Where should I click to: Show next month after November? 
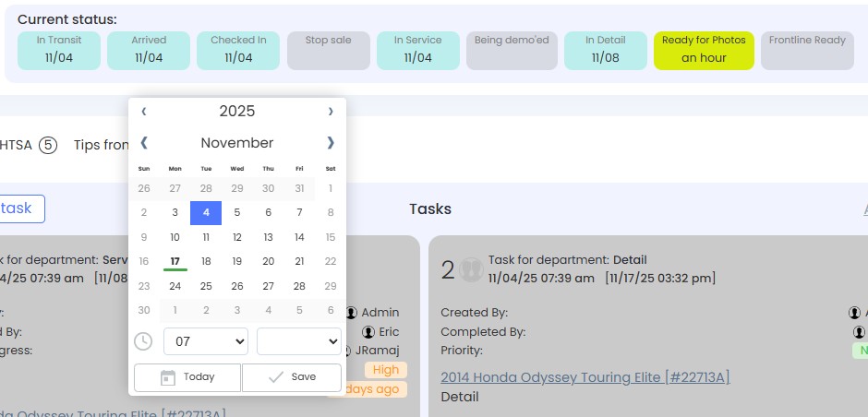pyautogui.click(x=331, y=143)
